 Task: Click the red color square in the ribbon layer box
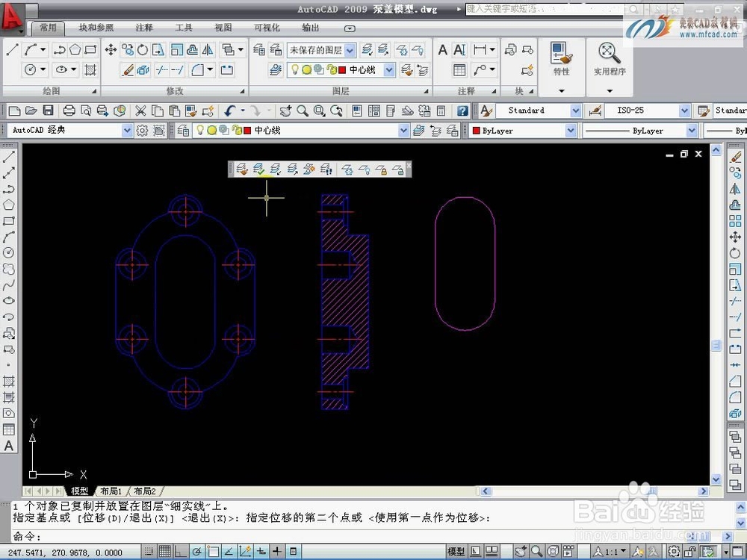pyautogui.click(x=342, y=70)
